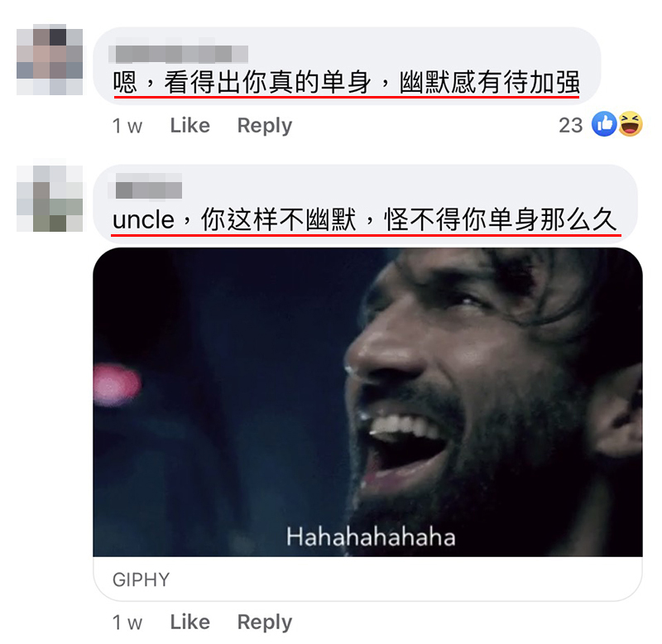Like the uncle comment with GIF

(x=190, y=622)
